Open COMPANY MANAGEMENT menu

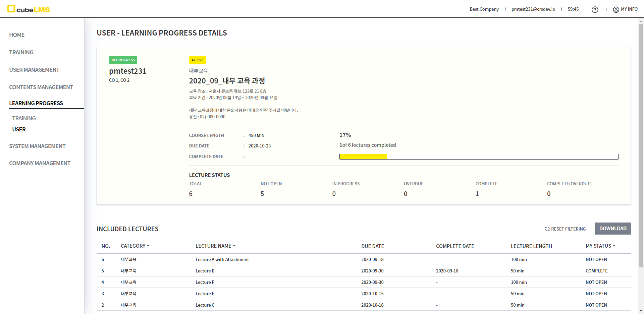coord(40,163)
